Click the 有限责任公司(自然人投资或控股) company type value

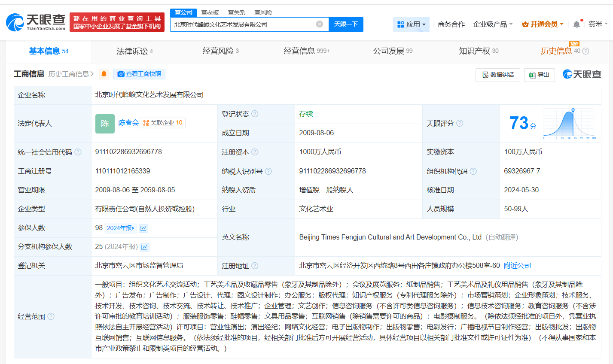145,209
